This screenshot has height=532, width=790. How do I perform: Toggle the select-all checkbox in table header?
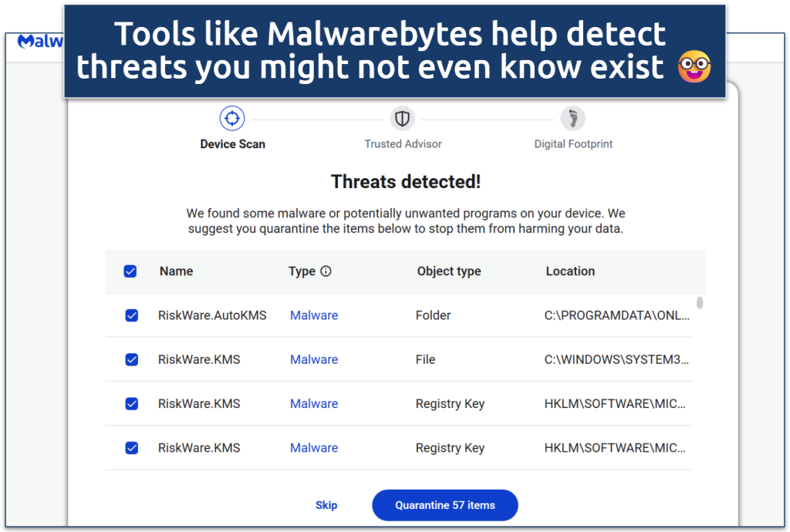coord(130,271)
